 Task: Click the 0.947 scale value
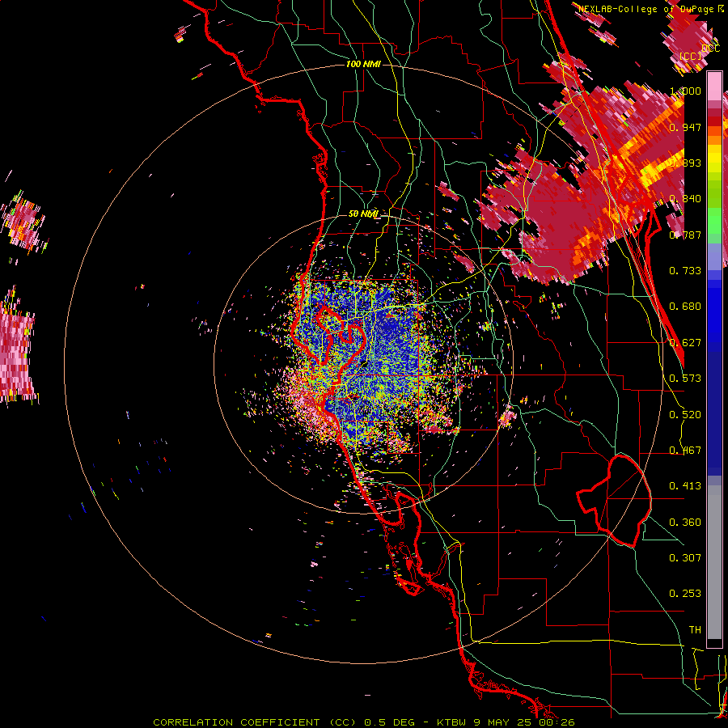click(x=685, y=127)
